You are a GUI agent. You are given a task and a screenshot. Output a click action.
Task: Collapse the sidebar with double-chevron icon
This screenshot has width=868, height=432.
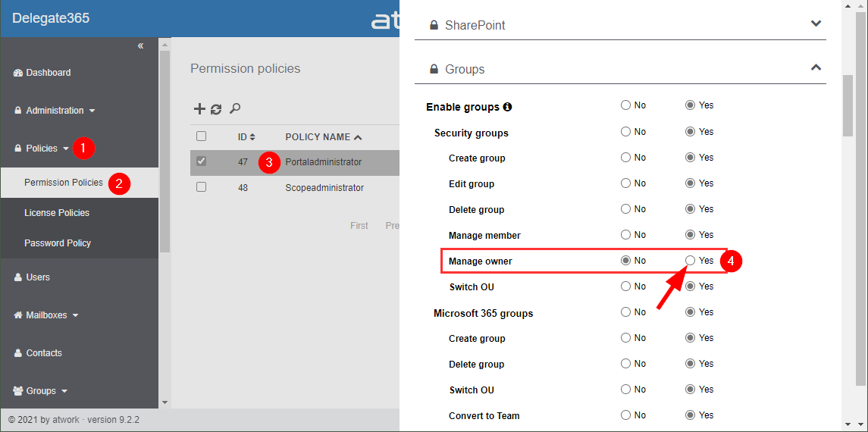[x=140, y=46]
